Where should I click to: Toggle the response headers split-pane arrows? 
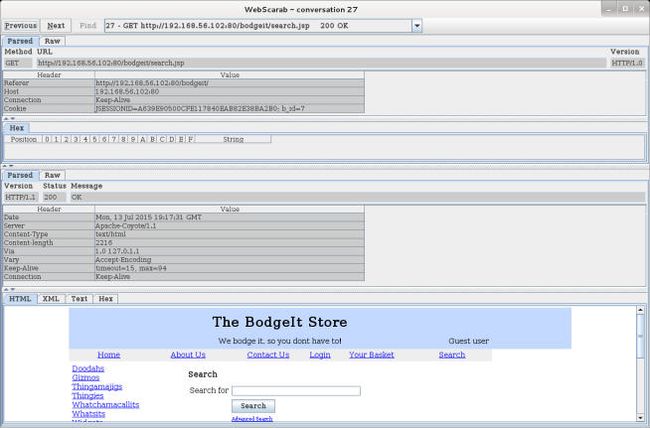point(9,289)
